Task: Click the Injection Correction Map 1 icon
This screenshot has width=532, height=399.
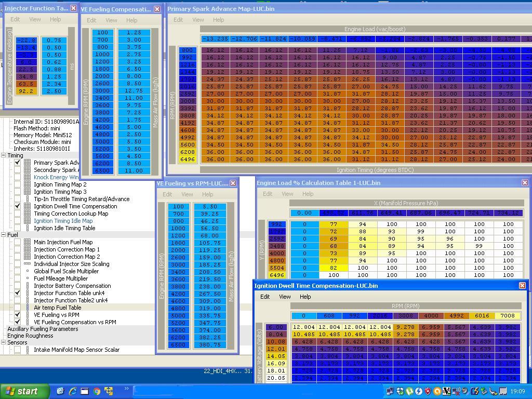Action: [x=28, y=249]
